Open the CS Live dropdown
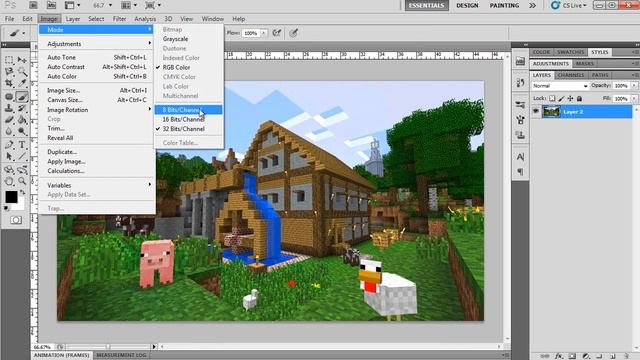This screenshot has height=360, width=640. pyautogui.click(x=569, y=6)
